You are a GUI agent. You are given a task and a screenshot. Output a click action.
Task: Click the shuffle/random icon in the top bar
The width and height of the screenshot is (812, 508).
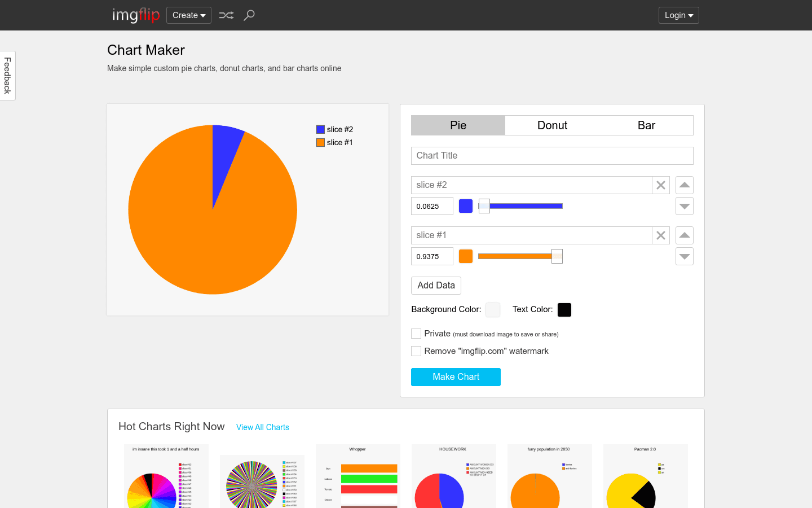(x=226, y=15)
